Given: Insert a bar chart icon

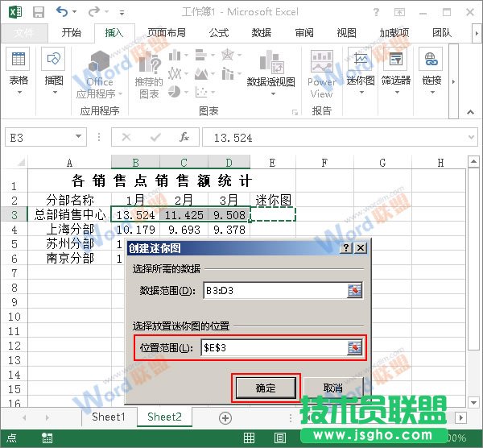Looking at the screenshot, I should [x=201, y=55].
